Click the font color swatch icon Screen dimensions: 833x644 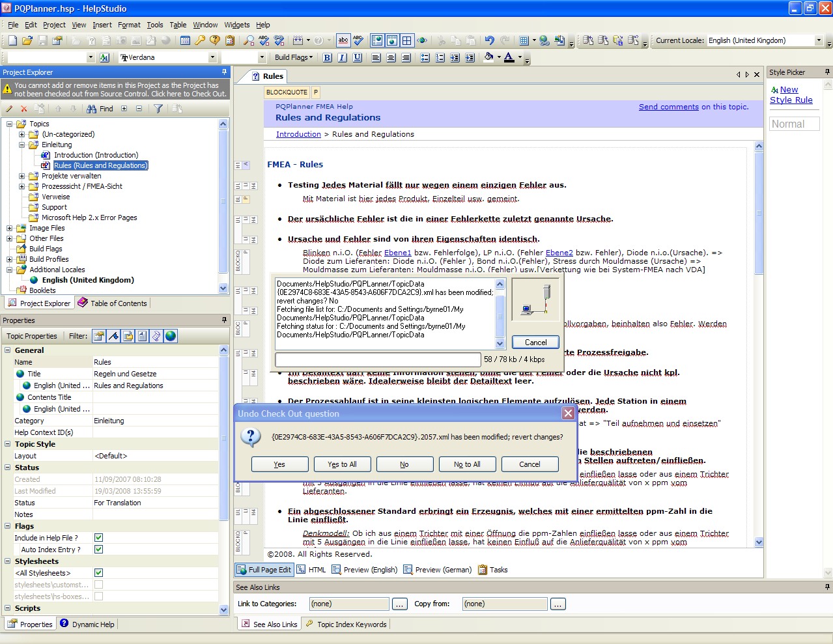pyautogui.click(x=509, y=57)
